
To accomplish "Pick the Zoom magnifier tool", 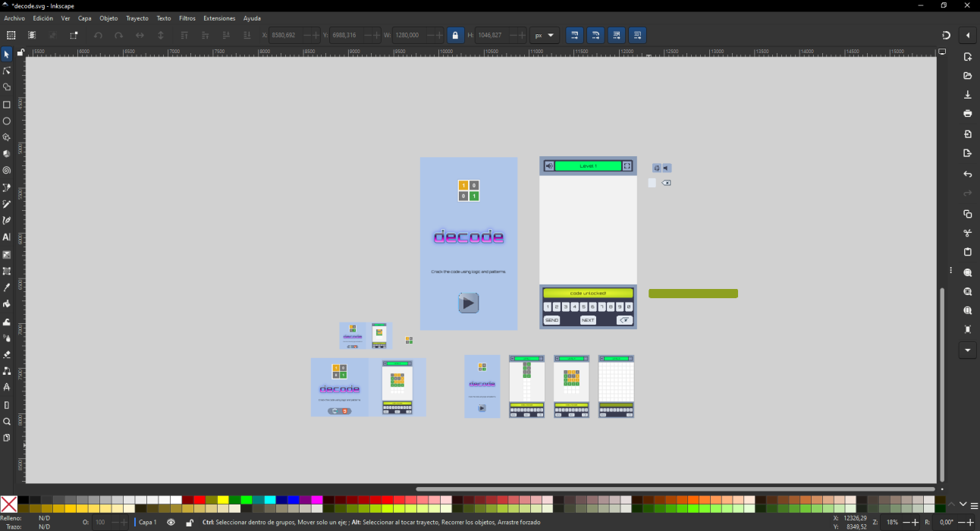I will [7, 422].
